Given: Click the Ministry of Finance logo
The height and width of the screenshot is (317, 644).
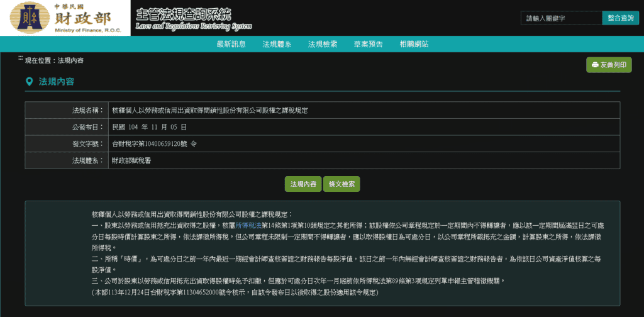Looking at the screenshot, I should (x=66, y=18).
